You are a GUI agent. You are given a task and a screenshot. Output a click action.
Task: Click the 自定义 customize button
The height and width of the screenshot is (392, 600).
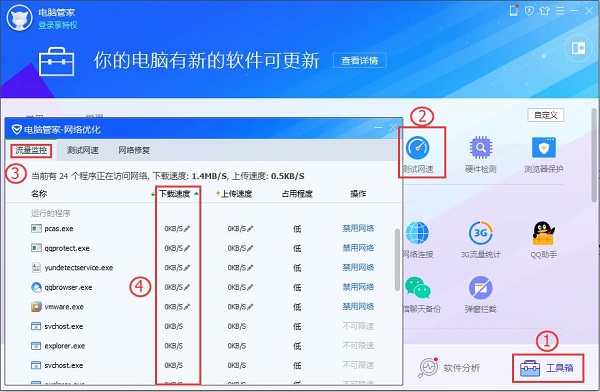click(546, 115)
